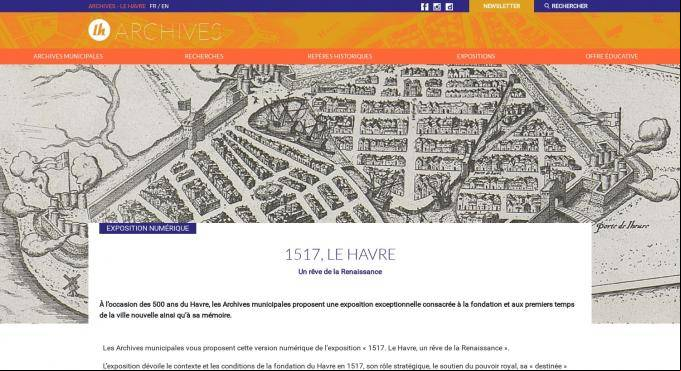Expand the Recherches menu
Image resolution: width=681 pixels, height=371 pixels.
point(204,56)
